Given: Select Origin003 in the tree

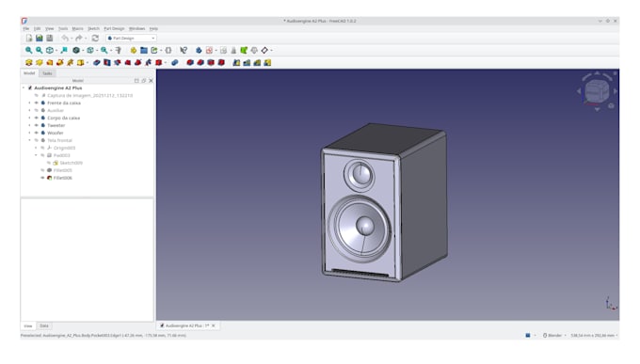Looking at the screenshot, I should coord(65,148).
